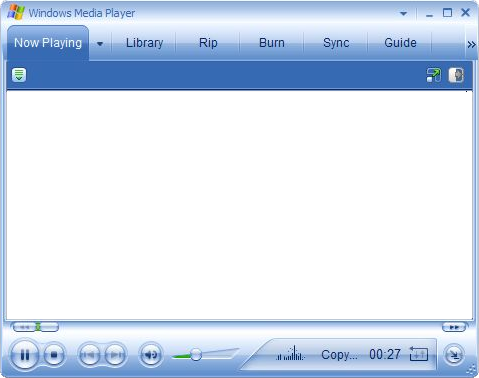Toggle the shuffle/repeat icon next to the time

point(419,354)
